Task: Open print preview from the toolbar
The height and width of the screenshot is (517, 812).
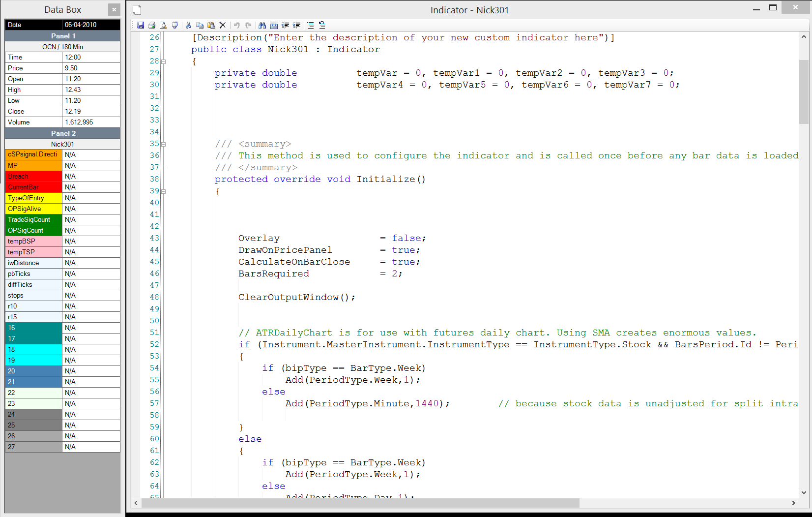Action: click(x=163, y=25)
